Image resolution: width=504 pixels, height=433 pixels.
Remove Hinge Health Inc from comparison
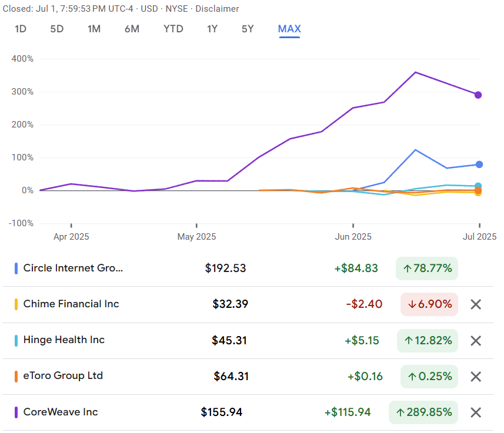476,341
